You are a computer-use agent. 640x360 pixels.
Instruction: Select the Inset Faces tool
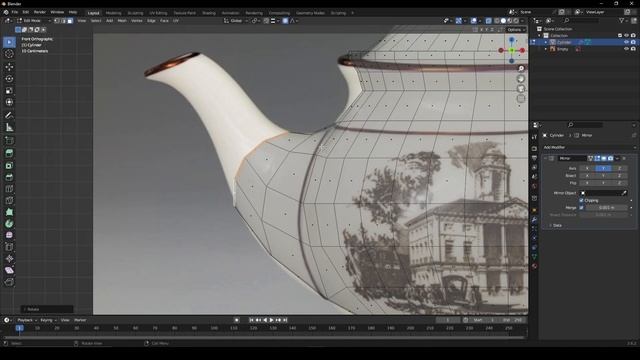(x=9, y=165)
